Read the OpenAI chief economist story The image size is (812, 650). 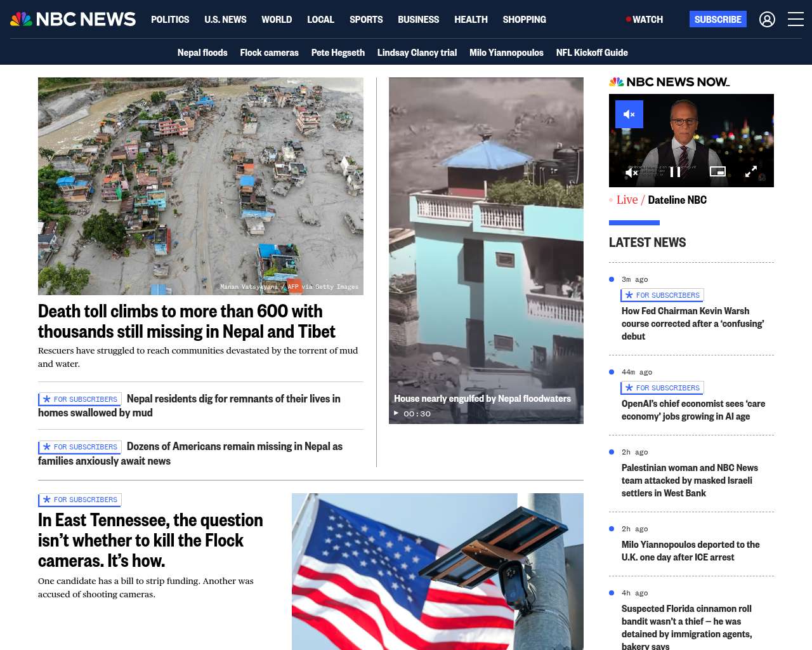click(x=693, y=410)
